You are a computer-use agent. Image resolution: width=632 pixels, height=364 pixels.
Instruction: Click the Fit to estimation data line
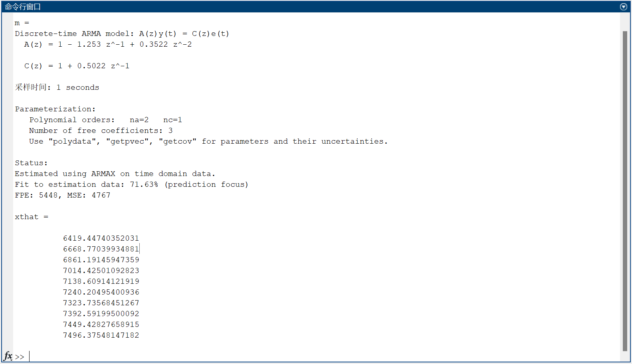(131, 184)
